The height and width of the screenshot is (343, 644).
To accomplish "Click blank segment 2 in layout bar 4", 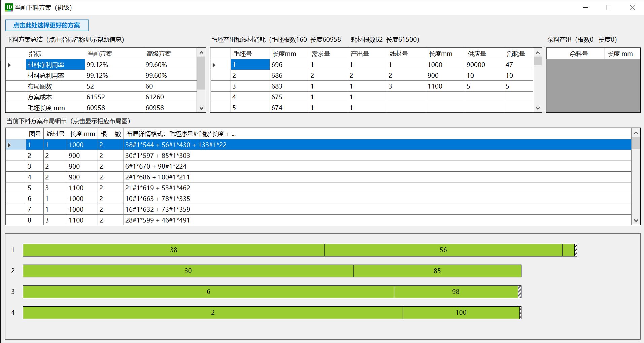I will pyautogui.click(x=213, y=313).
